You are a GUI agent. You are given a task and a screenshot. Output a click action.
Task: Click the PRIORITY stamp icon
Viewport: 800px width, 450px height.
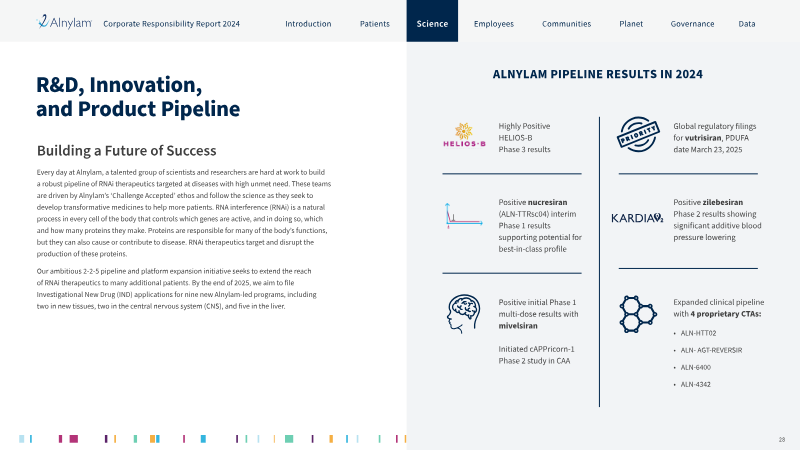point(638,135)
